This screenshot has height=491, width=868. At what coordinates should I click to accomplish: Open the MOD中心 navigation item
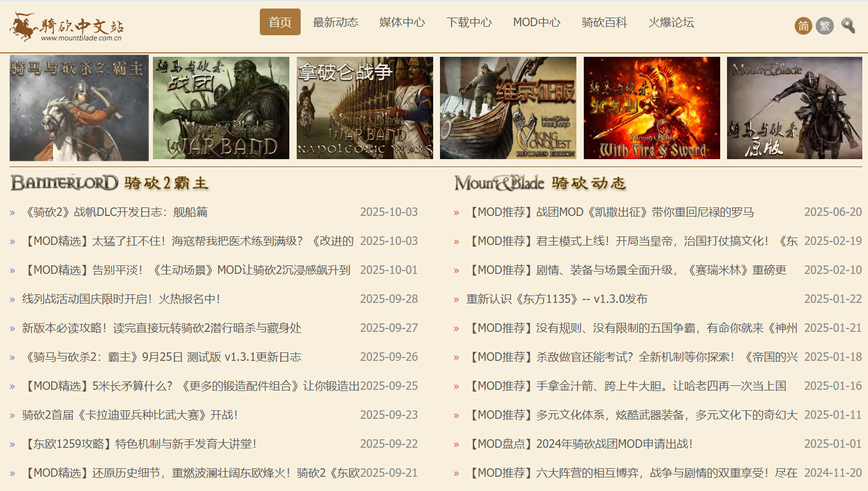[537, 22]
